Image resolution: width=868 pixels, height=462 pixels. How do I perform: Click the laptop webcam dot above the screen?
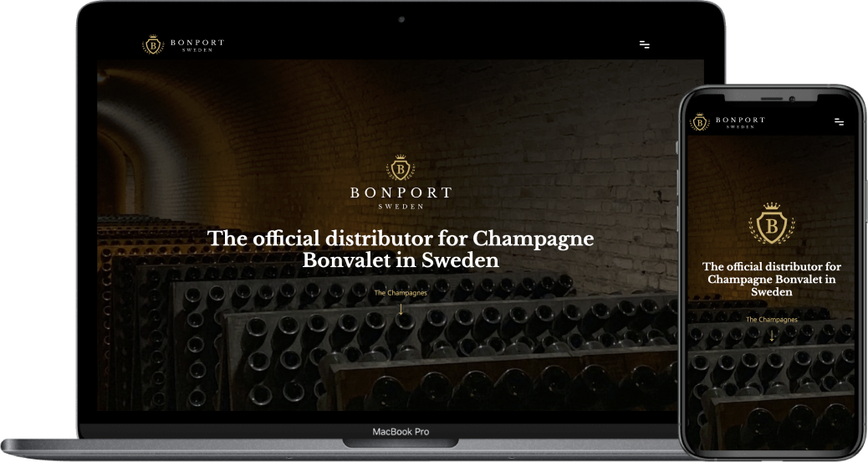[x=401, y=19]
